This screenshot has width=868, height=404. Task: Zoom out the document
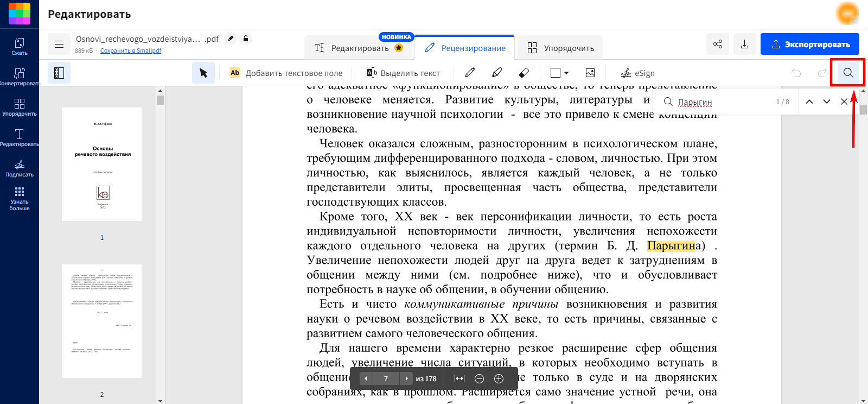479,378
